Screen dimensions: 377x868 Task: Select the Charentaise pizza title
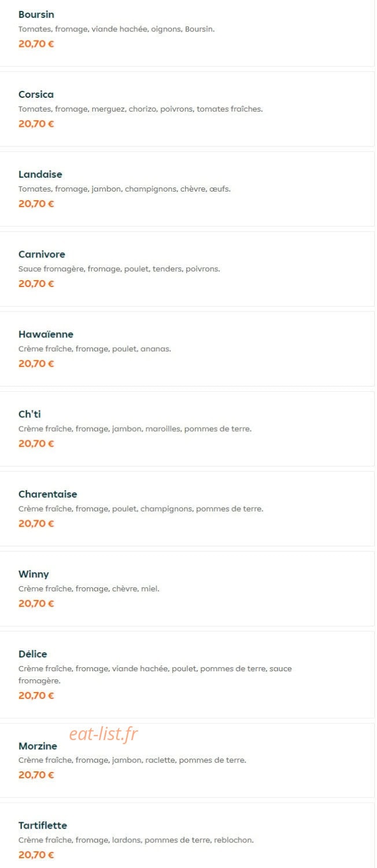[x=47, y=494]
